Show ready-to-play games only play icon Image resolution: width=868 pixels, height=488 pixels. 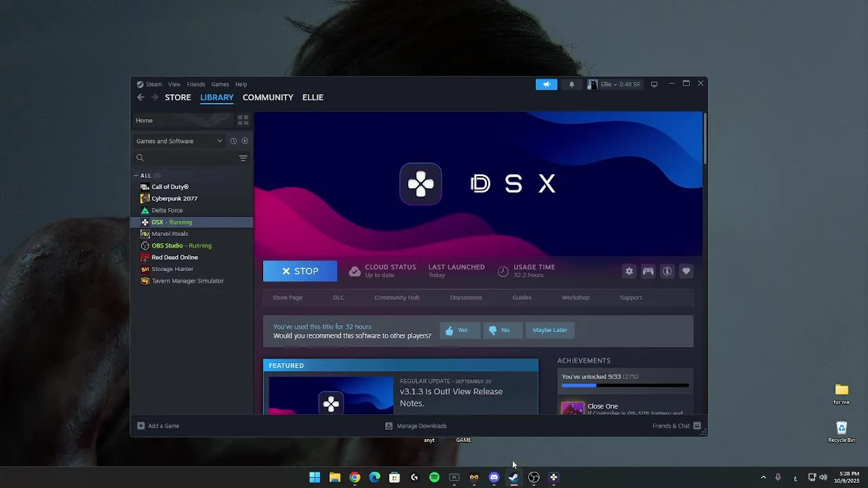(245, 141)
